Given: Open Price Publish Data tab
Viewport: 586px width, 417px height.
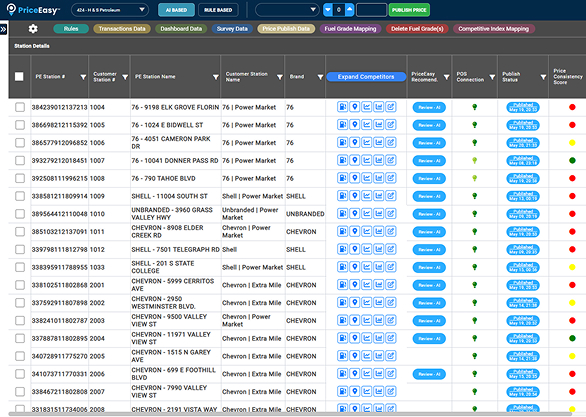Looking at the screenshot, I should (x=286, y=29).
